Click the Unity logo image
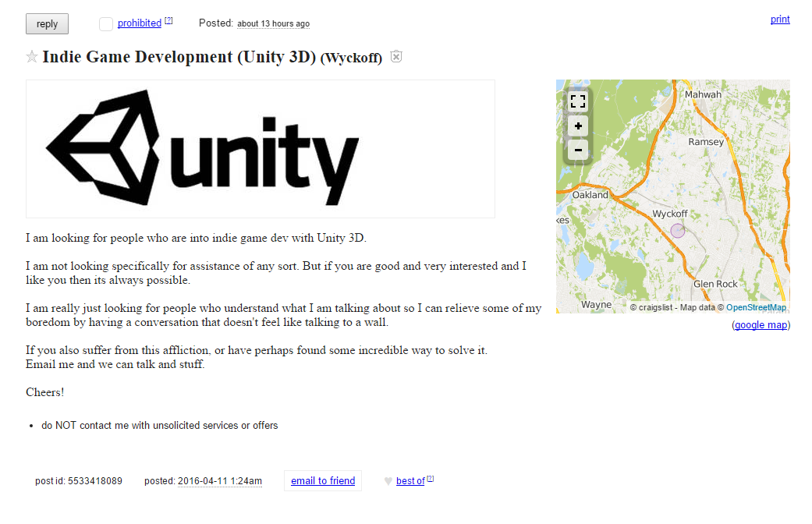 [x=261, y=149]
